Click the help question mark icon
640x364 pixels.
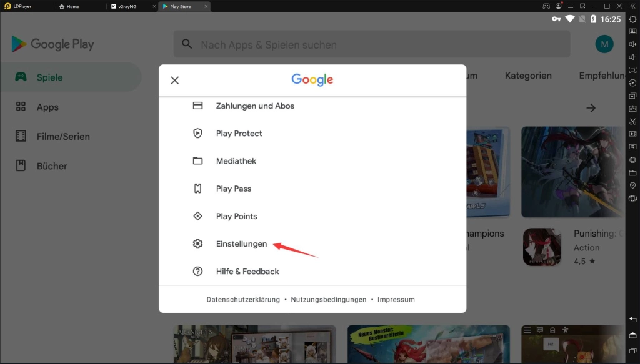point(197,272)
